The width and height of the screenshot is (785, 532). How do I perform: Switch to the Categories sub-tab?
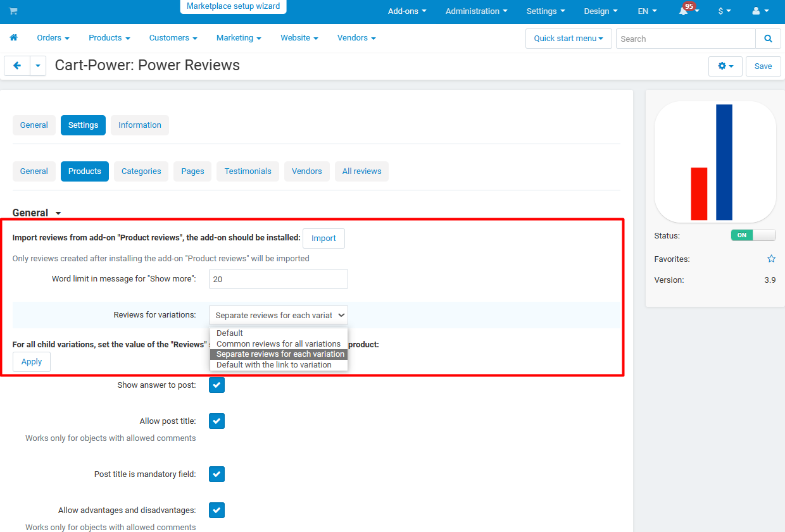141,171
